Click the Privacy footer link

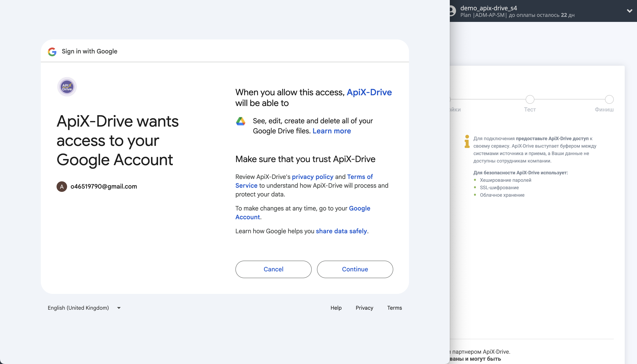tap(364, 308)
